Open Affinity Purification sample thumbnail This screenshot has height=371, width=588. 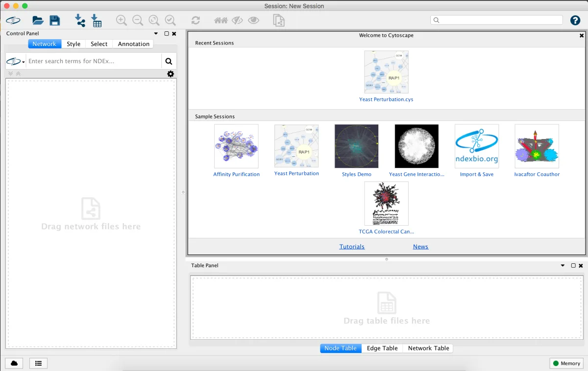click(x=236, y=146)
